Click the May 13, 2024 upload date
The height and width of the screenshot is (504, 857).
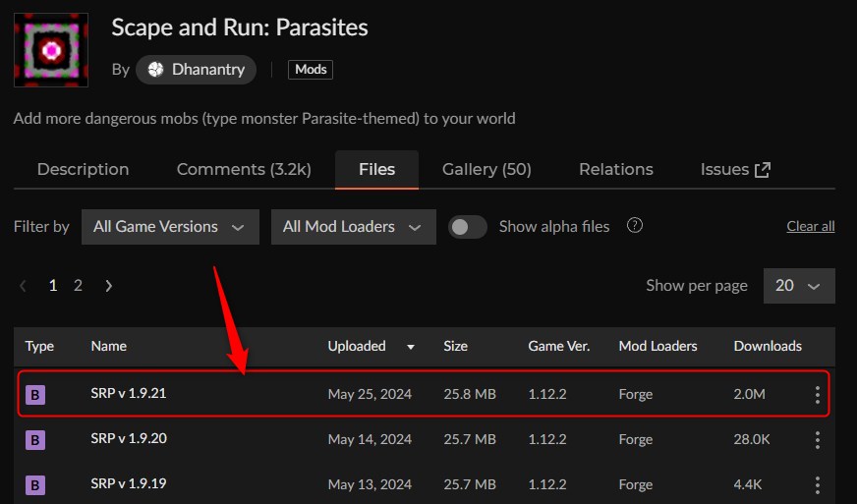point(370,485)
